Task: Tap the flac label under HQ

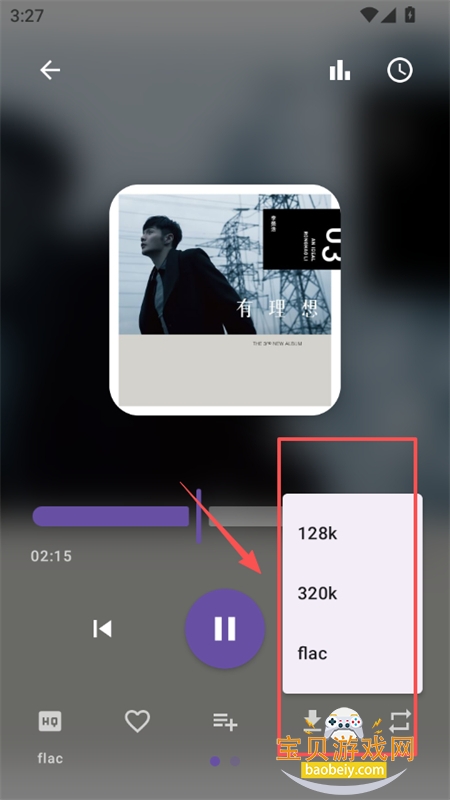Action: pyautogui.click(x=50, y=758)
